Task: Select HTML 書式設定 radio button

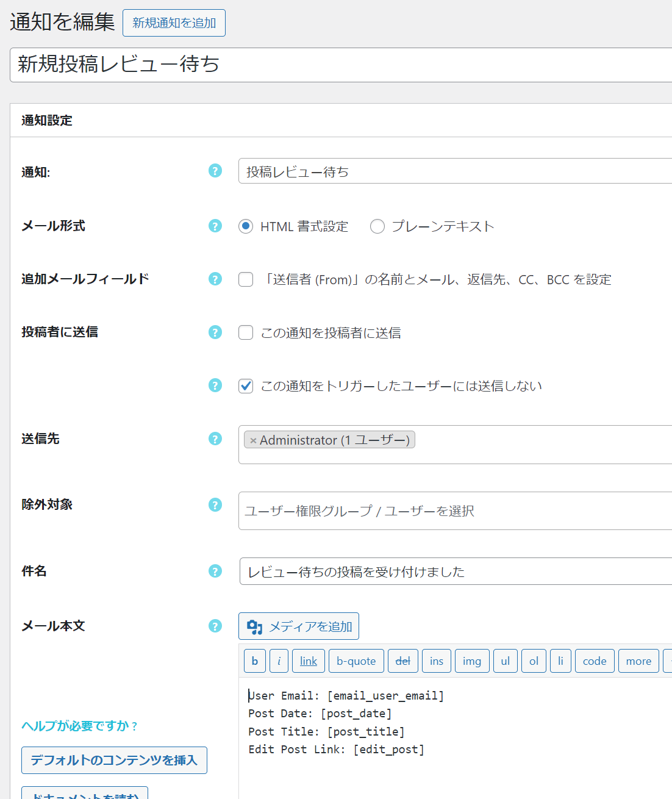Action: tap(246, 226)
